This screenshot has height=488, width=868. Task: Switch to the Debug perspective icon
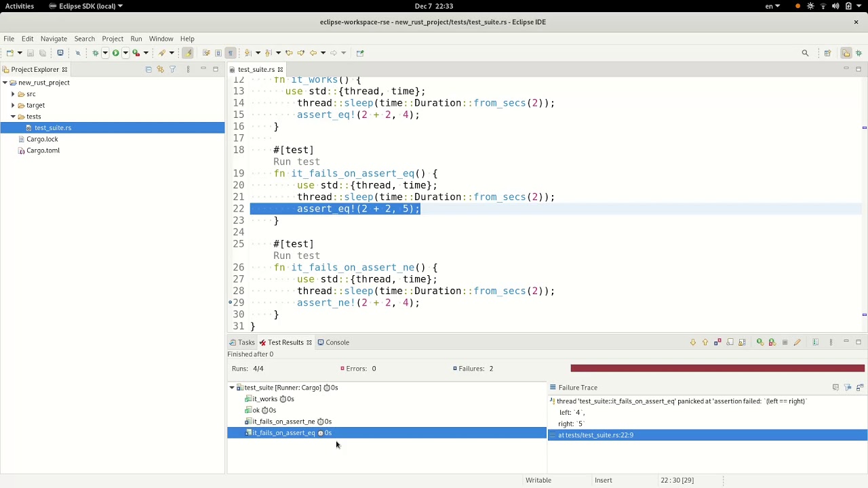859,53
